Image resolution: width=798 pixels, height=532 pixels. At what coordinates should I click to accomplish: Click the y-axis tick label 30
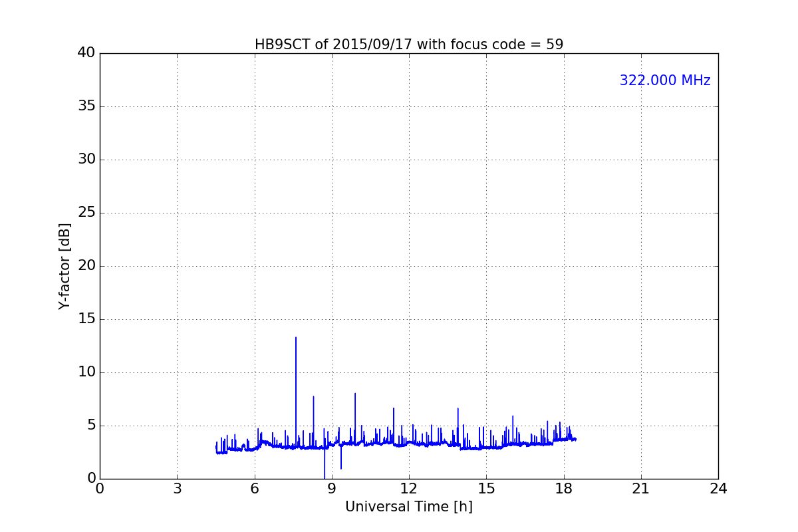click(x=86, y=160)
